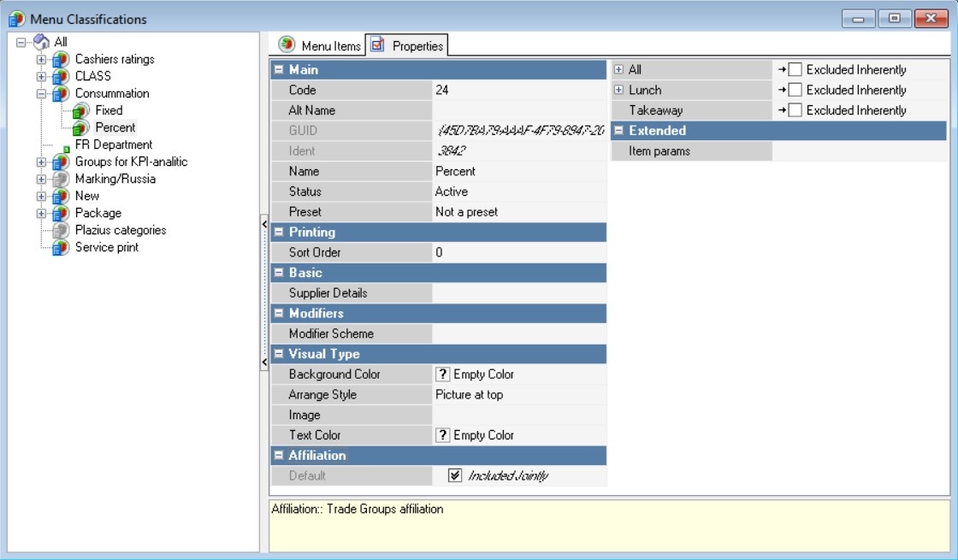Click the Plazius categories icon
Viewport: 958px width, 560px height.
(x=61, y=231)
